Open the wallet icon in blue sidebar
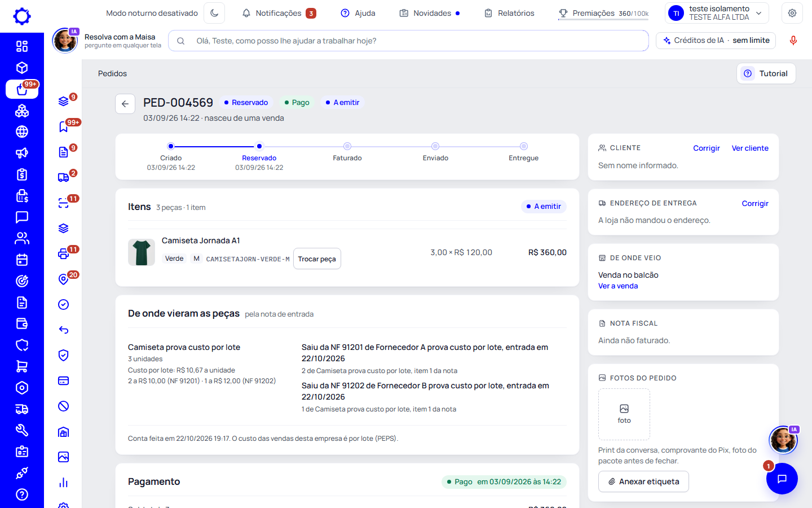 [x=22, y=323]
